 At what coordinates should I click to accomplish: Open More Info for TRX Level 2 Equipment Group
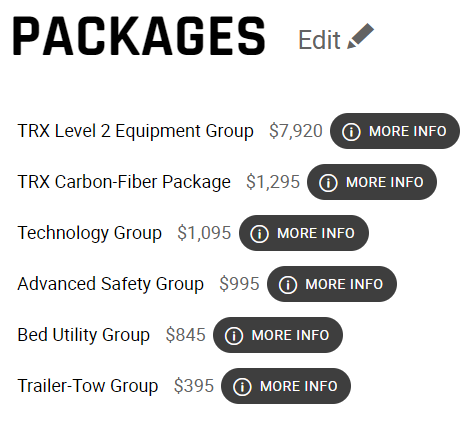coord(395,131)
